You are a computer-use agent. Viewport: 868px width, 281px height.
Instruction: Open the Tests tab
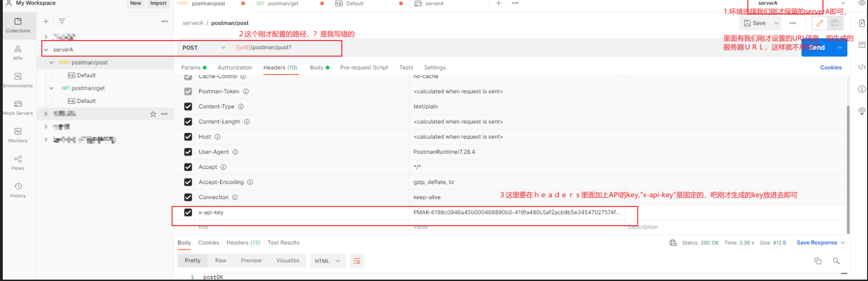(x=406, y=67)
